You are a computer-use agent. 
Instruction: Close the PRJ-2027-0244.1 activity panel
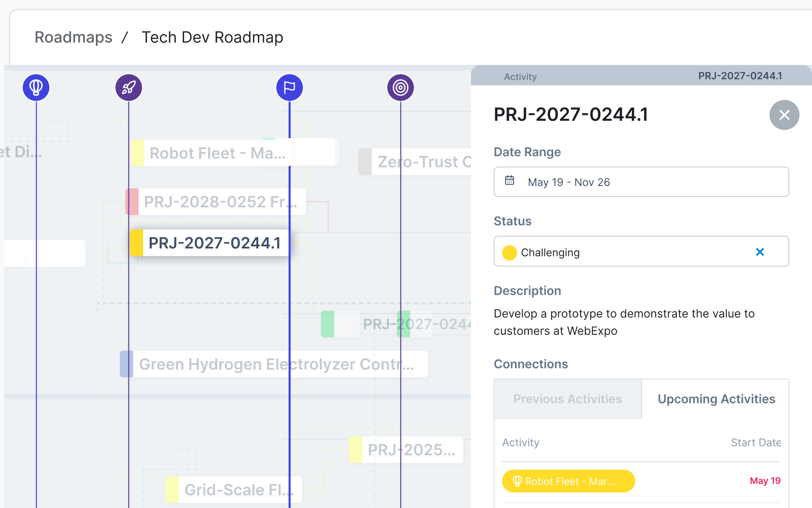click(784, 115)
